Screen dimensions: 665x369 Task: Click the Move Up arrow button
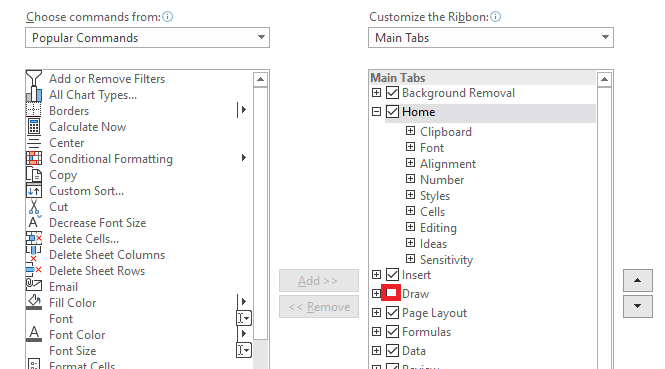pyautogui.click(x=637, y=280)
